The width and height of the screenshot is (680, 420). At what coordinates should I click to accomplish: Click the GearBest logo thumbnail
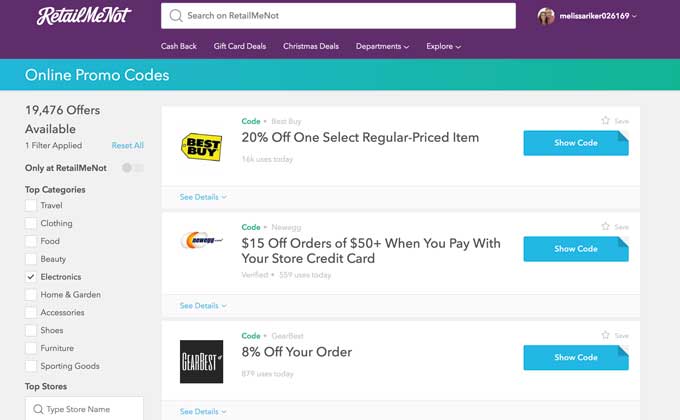click(x=201, y=361)
